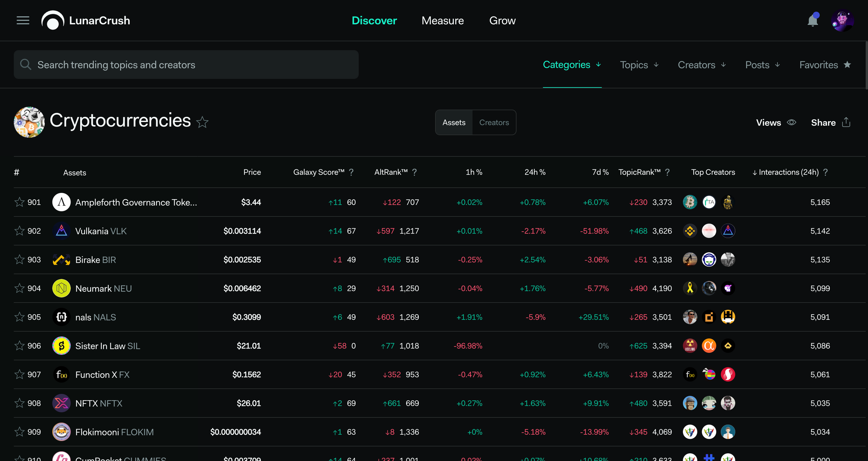This screenshot has width=868, height=461.
Task: Sort by Price column header
Action: pos(252,172)
